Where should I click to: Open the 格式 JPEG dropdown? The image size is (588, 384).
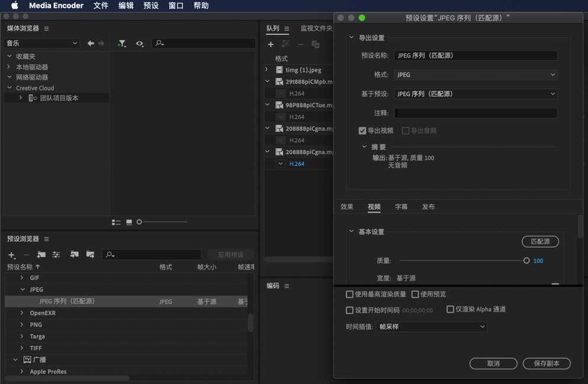(x=475, y=75)
